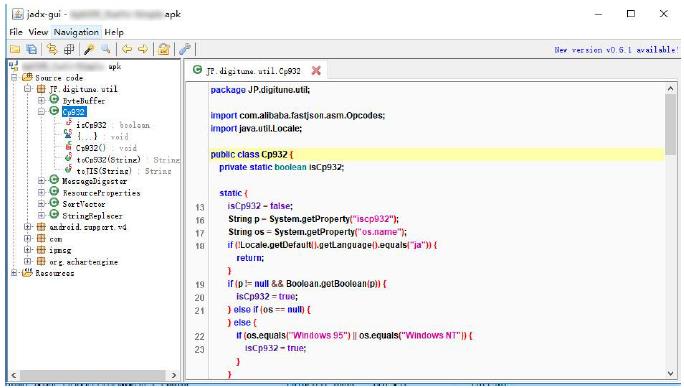This screenshot has height=388, width=684.
Task: Expand the ipmsg package node
Action: [28, 250]
